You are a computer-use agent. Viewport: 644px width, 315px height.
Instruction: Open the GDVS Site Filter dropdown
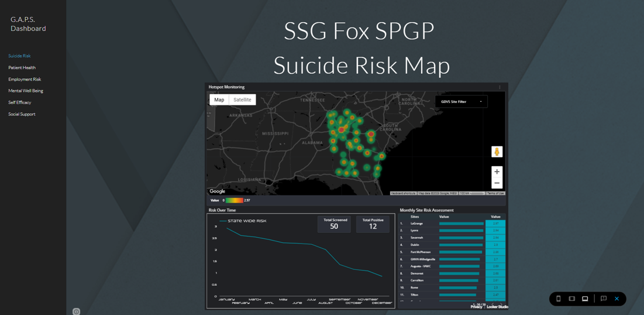point(462,101)
